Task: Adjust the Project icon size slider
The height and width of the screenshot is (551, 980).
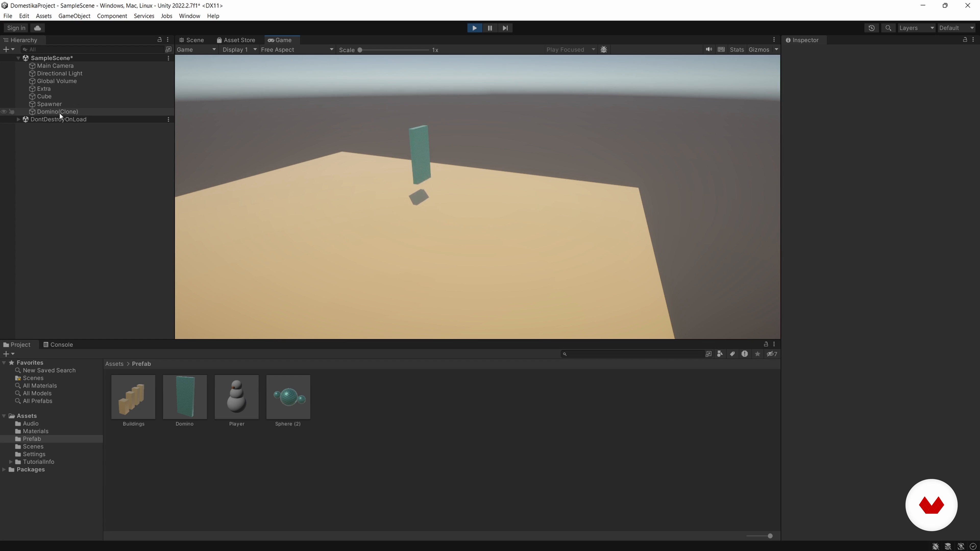Action: click(x=759, y=536)
